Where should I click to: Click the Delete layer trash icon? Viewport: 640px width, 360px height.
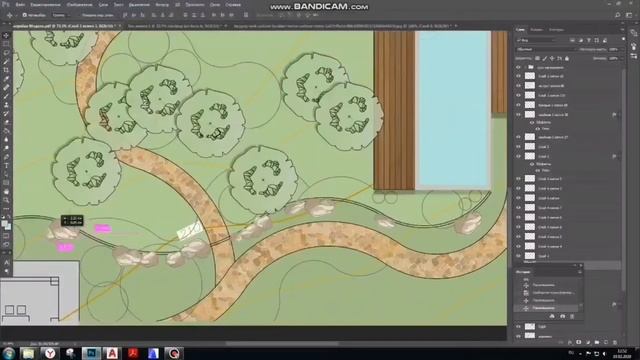[x=615, y=342]
